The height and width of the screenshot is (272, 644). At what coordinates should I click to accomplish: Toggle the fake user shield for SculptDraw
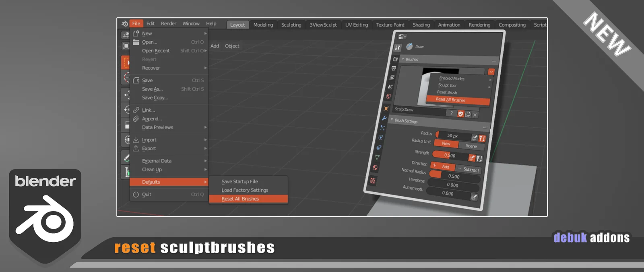point(461,114)
